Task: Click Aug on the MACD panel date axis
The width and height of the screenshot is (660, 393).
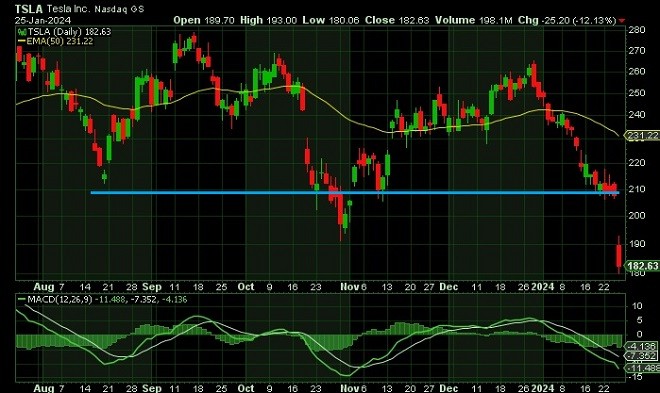Action: tap(44, 388)
